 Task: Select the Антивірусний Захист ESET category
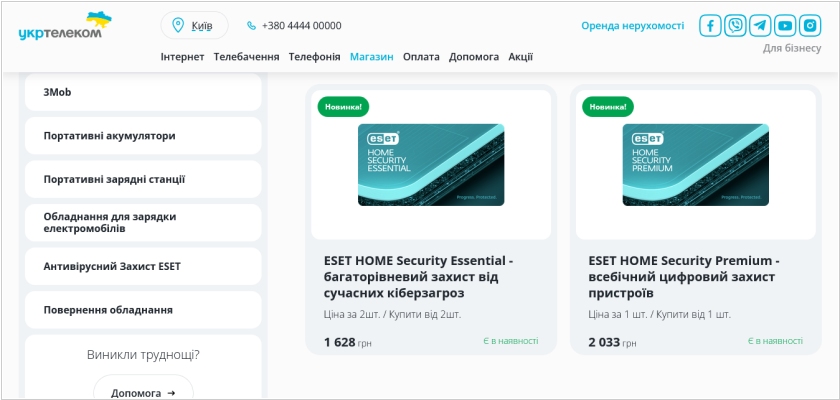pos(143,267)
